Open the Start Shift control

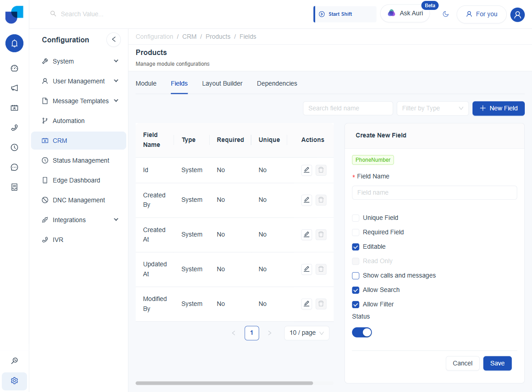click(345, 14)
